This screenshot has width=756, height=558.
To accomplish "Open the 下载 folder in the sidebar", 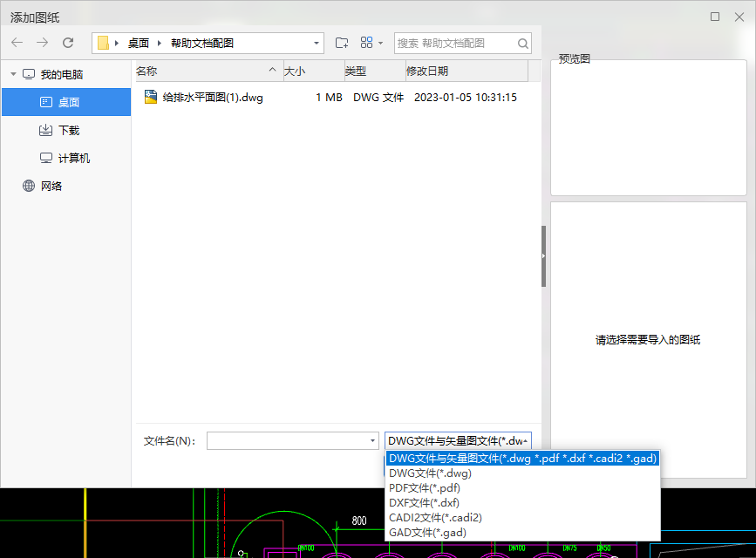I will 68,130.
